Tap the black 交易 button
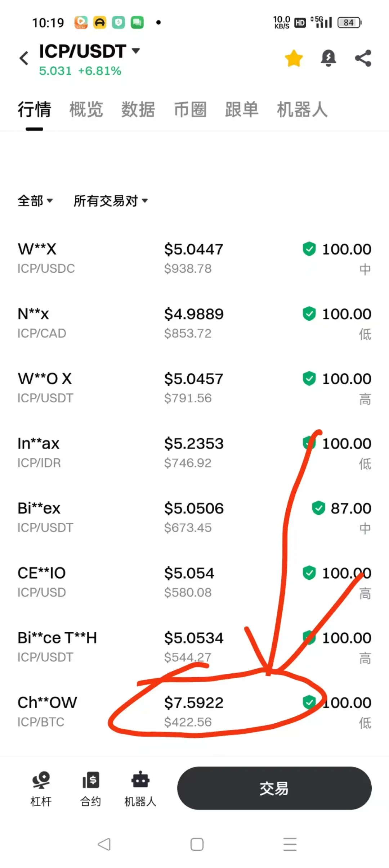This screenshot has height=868, width=389. 274,788
